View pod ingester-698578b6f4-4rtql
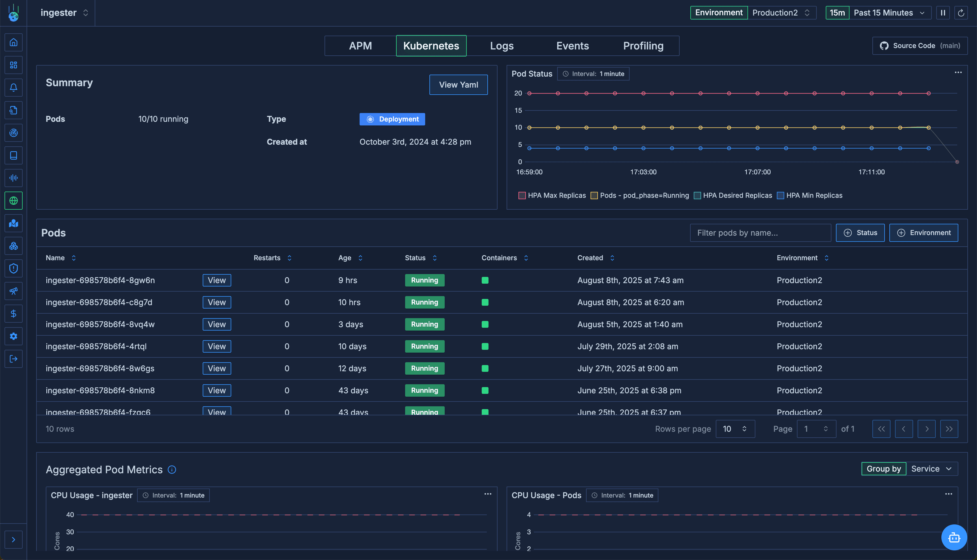The height and width of the screenshot is (560, 977). [217, 346]
